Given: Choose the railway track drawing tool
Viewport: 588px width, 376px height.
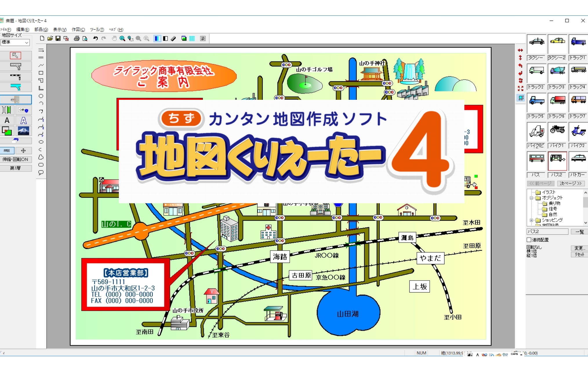Looking at the screenshot, I should pyautogui.click(x=15, y=77).
